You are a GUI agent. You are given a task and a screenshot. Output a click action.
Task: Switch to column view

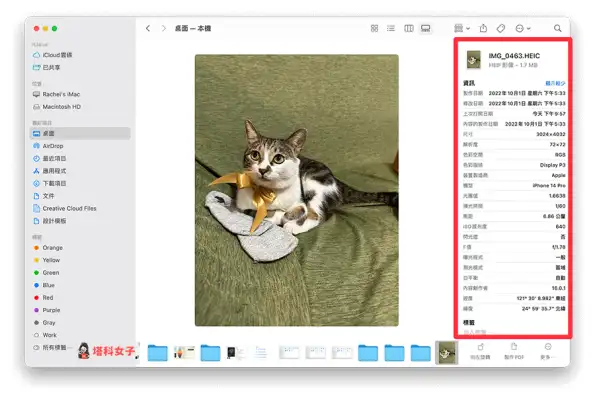click(409, 28)
